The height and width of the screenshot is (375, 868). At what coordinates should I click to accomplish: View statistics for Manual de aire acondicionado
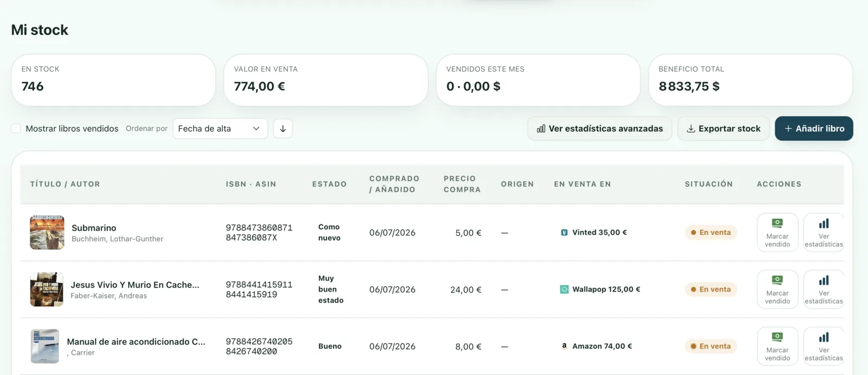pyautogui.click(x=824, y=346)
